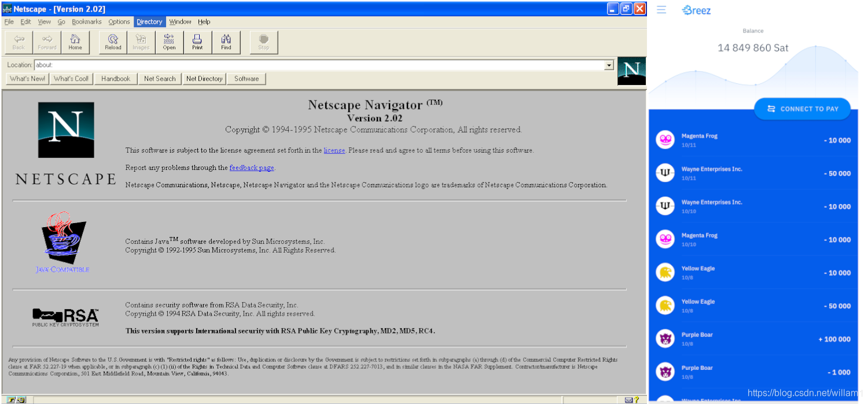Click the large Netscape logo image
This screenshot has width=868, height=404.
coord(66,130)
